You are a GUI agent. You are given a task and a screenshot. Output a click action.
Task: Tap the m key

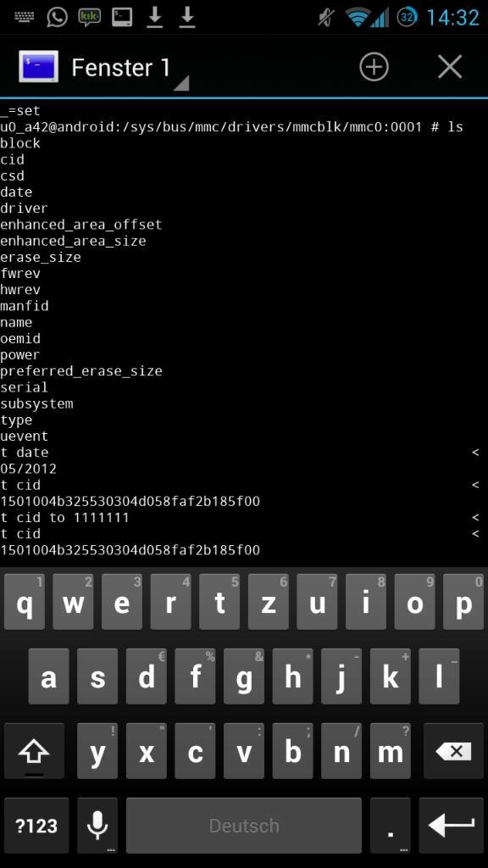(390, 751)
